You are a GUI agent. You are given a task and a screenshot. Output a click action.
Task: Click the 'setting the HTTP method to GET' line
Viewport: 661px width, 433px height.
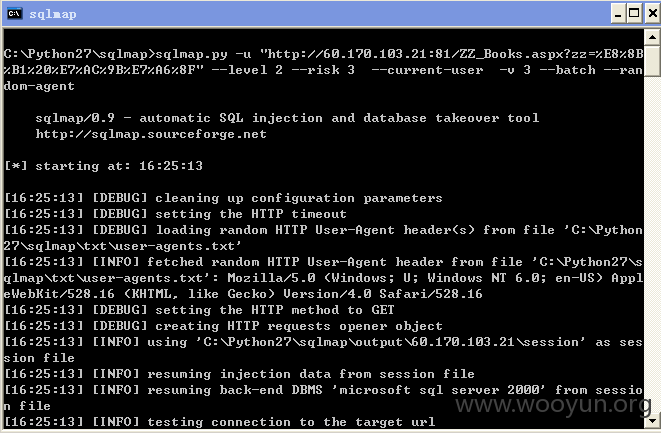199,310
